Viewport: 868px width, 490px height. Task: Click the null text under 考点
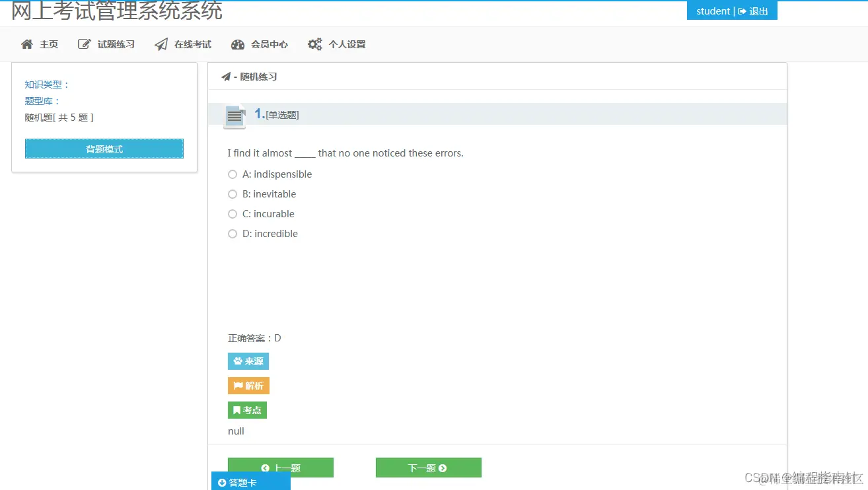(236, 431)
